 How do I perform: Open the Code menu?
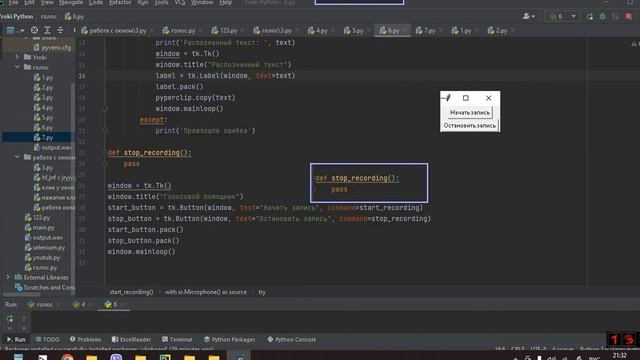[96, 2]
